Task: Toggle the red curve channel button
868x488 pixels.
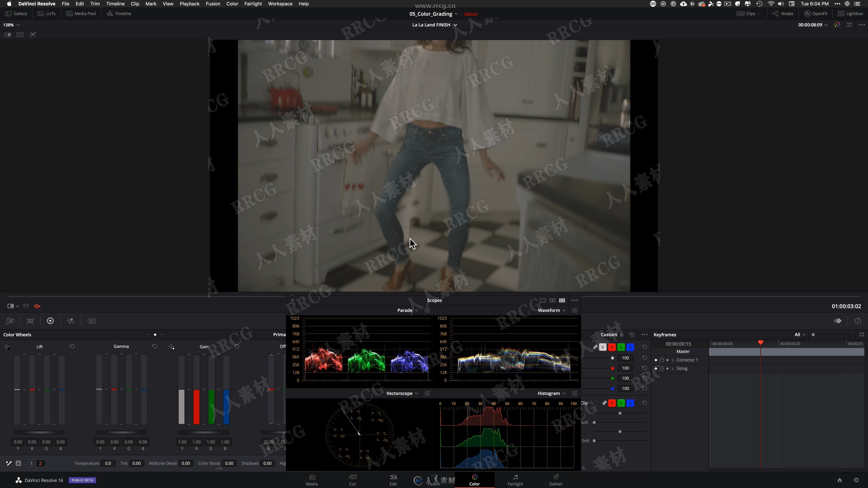Action: click(x=612, y=347)
